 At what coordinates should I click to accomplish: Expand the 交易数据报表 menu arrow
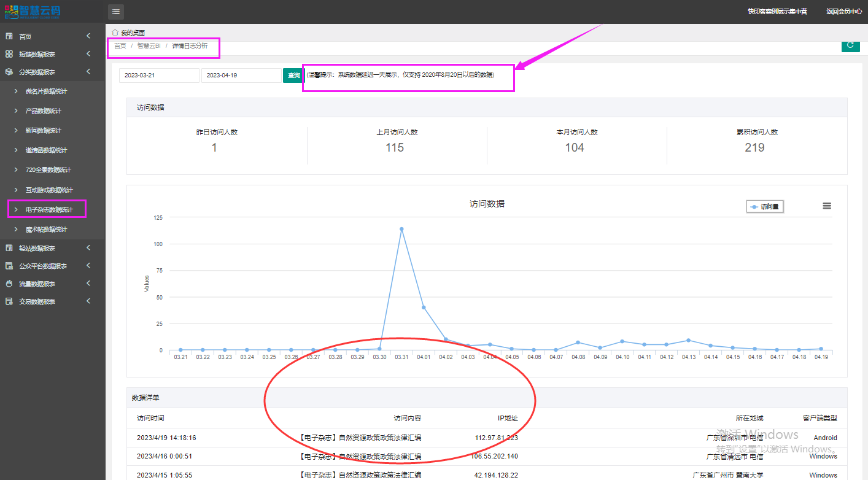click(88, 301)
